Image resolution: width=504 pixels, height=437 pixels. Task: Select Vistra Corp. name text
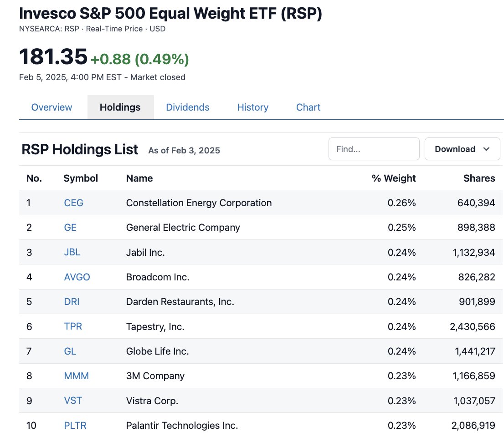click(x=152, y=401)
